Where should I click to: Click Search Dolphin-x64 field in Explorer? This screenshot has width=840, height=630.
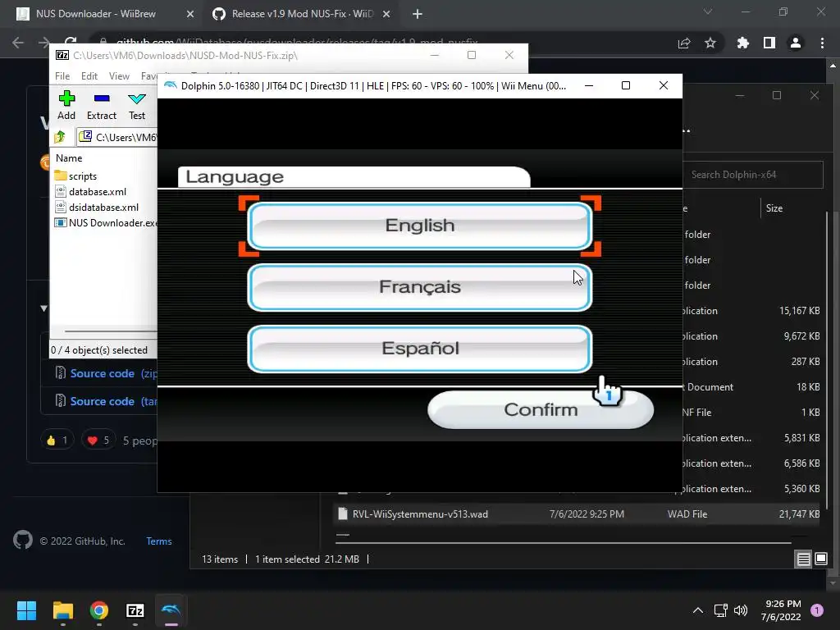(753, 175)
